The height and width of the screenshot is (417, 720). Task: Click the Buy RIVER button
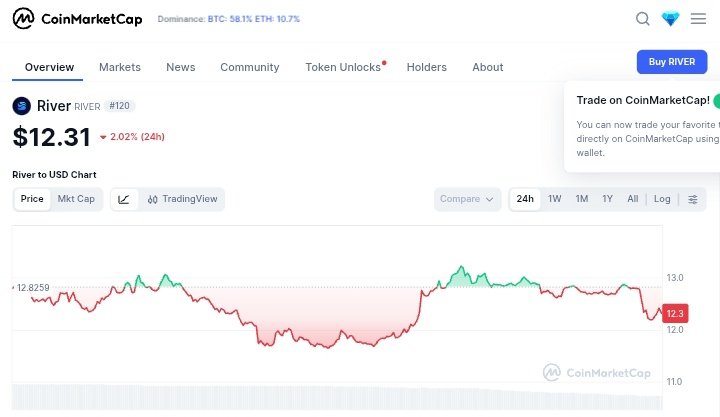pos(672,62)
